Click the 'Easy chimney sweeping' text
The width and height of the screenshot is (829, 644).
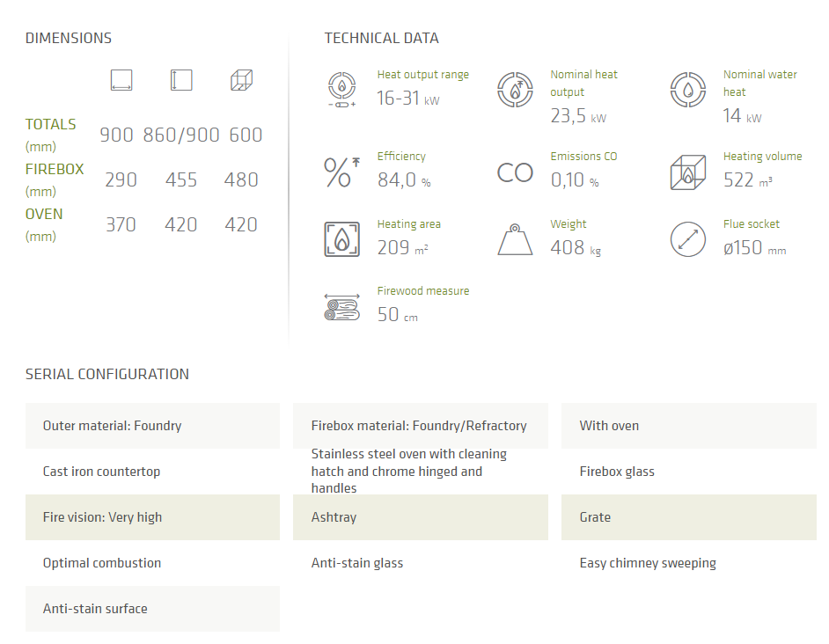(648, 563)
